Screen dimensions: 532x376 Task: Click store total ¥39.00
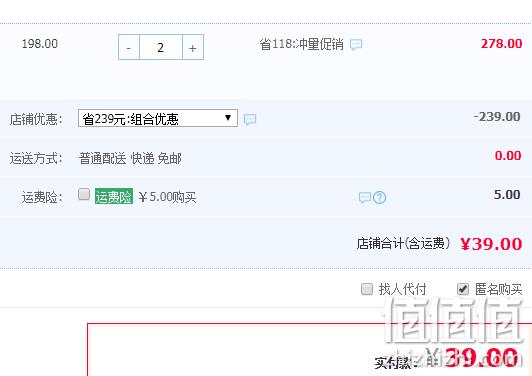coord(491,244)
